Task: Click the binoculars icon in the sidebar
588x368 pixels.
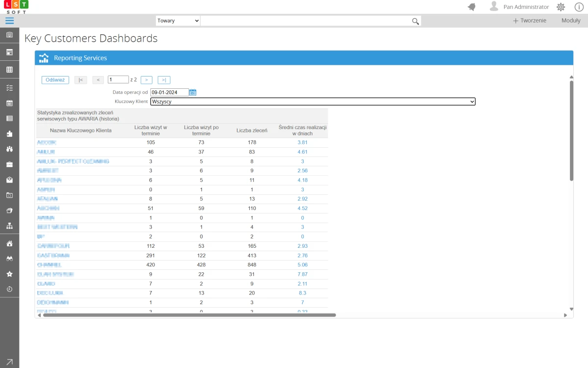Action: click(x=9, y=259)
